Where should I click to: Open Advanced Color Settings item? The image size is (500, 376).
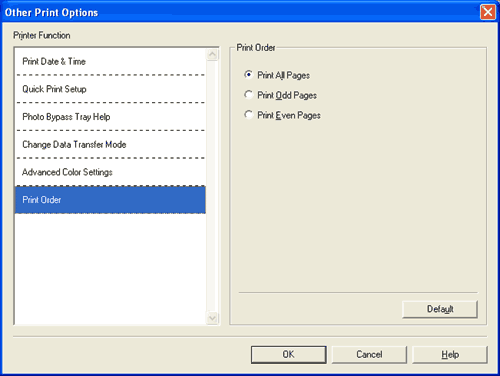point(110,172)
